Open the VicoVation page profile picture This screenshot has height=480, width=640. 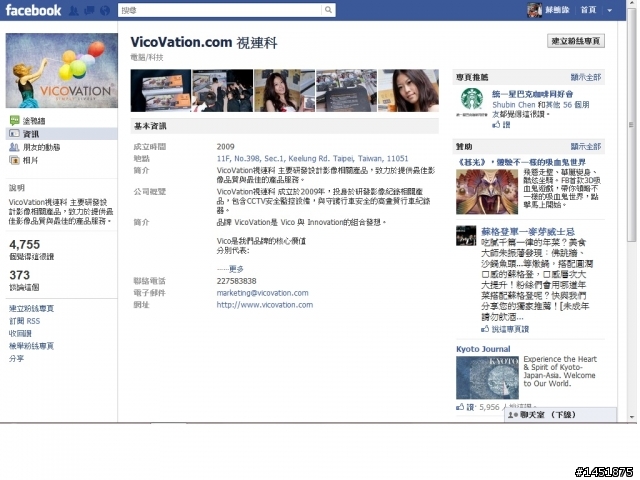click(x=62, y=71)
